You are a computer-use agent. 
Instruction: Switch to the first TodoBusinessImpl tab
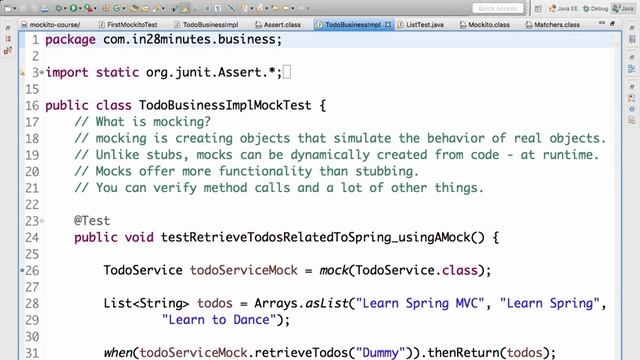(x=206, y=24)
